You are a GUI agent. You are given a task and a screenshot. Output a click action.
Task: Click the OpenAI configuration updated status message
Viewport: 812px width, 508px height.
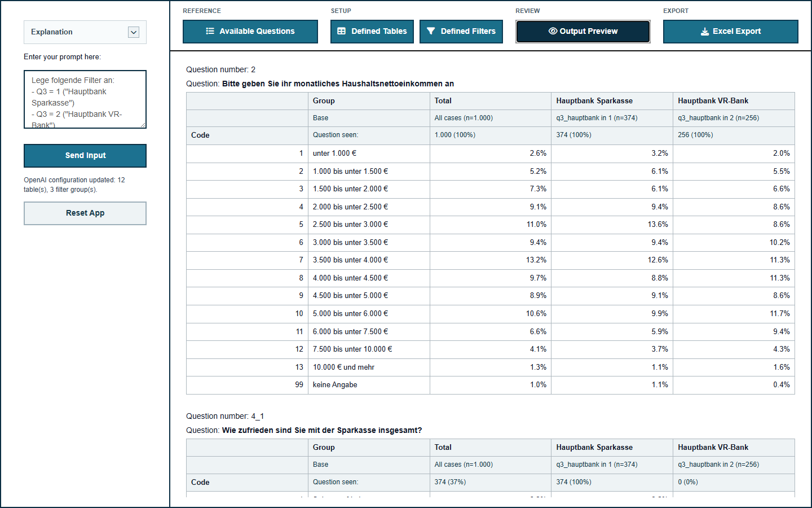tap(74, 185)
